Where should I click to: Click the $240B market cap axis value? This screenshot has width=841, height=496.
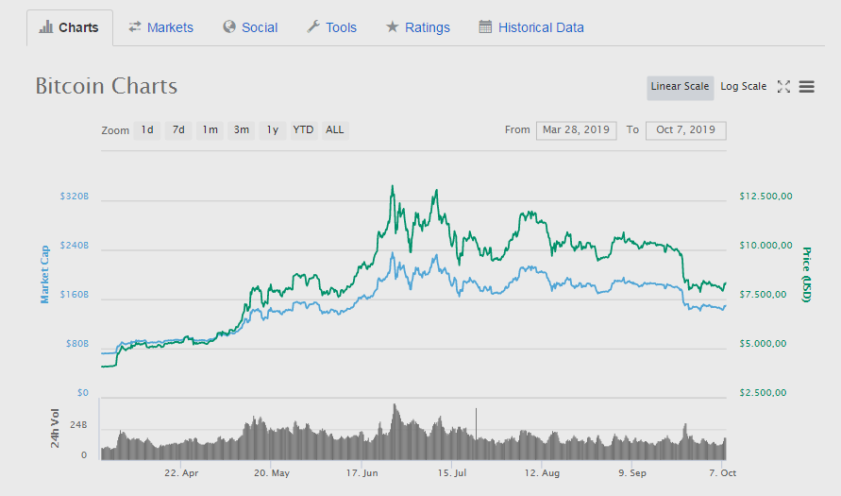75,246
